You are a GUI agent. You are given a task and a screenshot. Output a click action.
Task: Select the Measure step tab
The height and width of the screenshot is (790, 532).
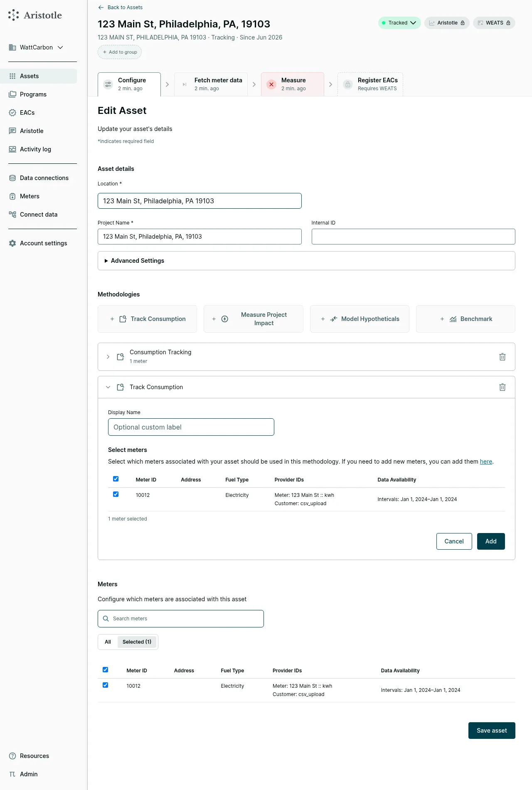pos(293,84)
